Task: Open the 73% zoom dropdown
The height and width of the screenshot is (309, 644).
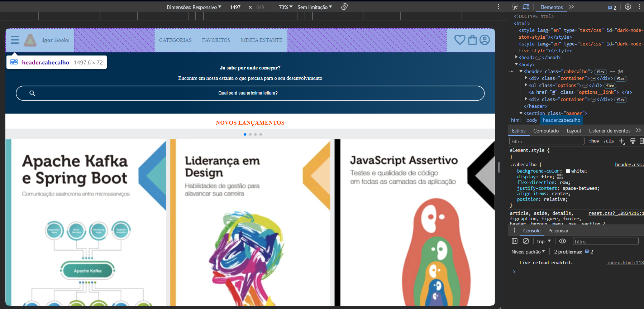Action: click(x=286, y=7)
